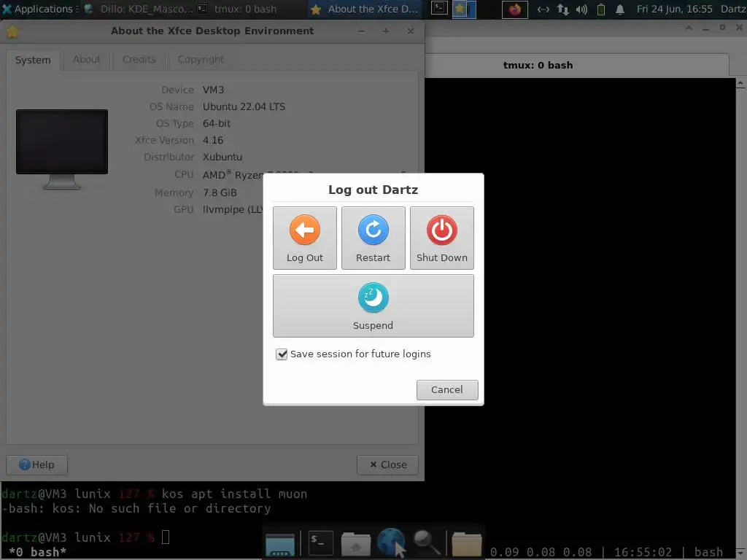The image size is (747, 560).
Task: Minimize the About the Xfce window
Action: click(361, 31)
